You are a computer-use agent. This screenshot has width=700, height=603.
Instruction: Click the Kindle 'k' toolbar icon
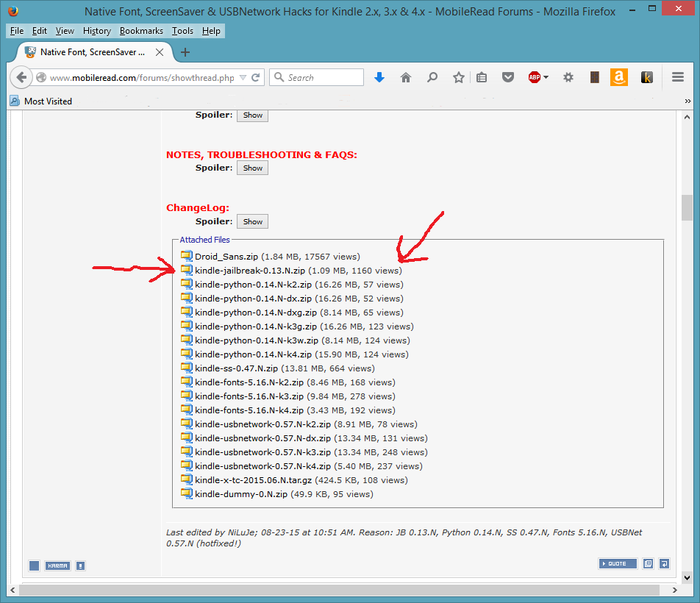click(647, 78)
